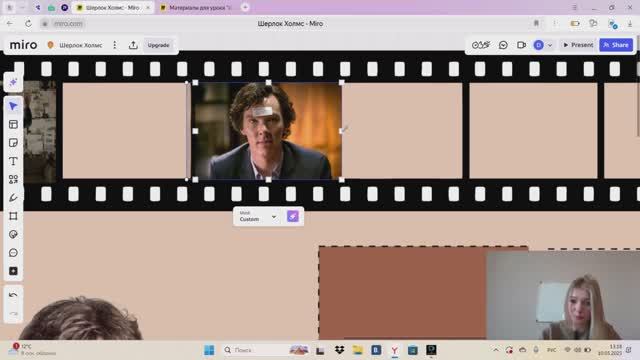Open the Shapes tool

coord(13,179)
